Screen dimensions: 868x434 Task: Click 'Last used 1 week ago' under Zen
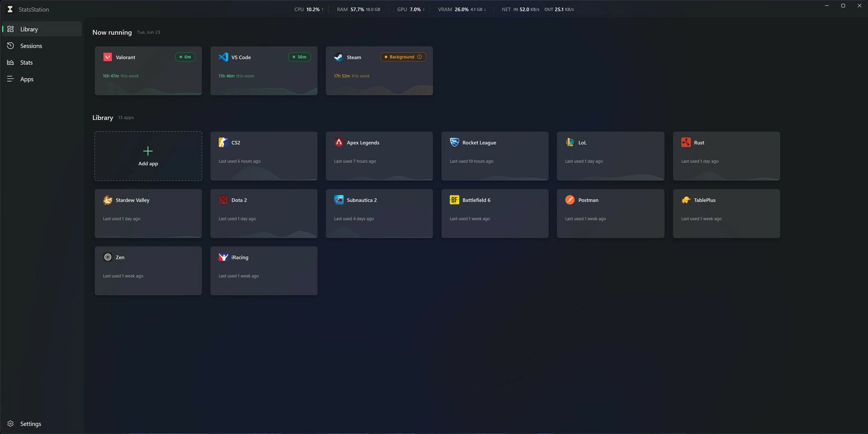point(123,276)
